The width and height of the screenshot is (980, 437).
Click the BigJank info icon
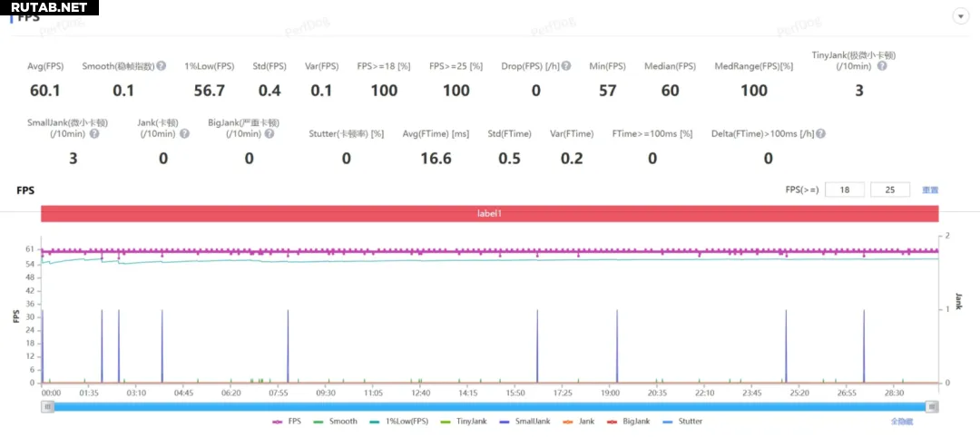[269, 134]
